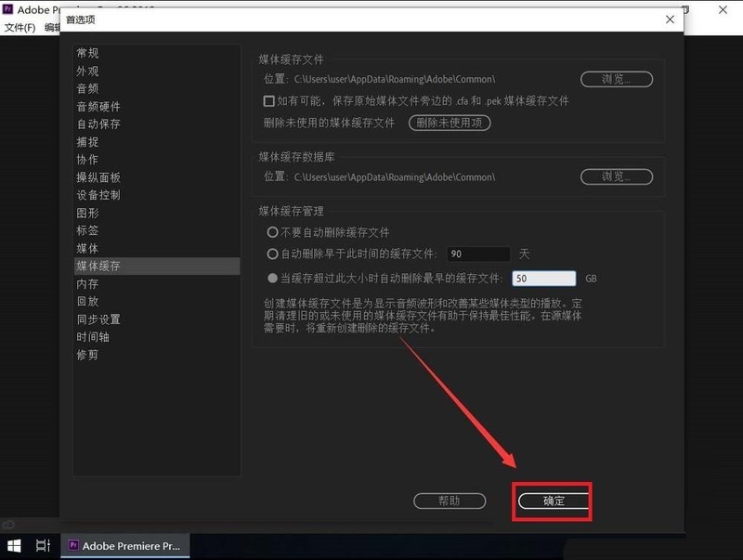This screenshot has width=743, height=560.
Task: Click the media cache database path text
Action: coord(394,177)
